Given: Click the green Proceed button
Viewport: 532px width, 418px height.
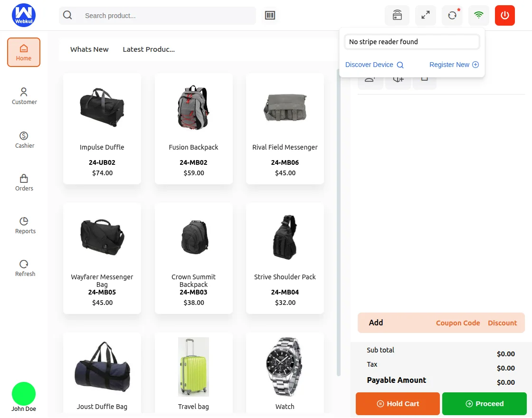Looking at the screenshot, I should 484,404.
